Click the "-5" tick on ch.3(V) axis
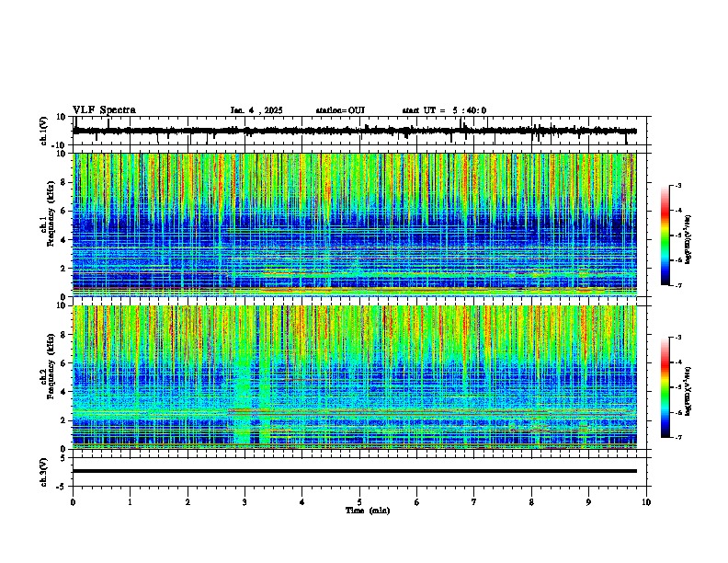The width and height of the screenshot is (728, 563). point(62,487)
